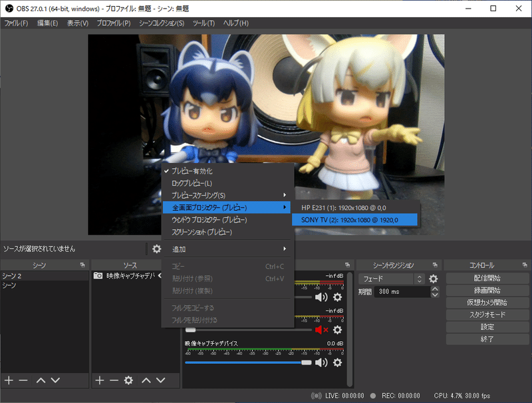The height and width of the screenshot is (403, 532).
Task: Start recording with 録画開始
Action: 487,291
